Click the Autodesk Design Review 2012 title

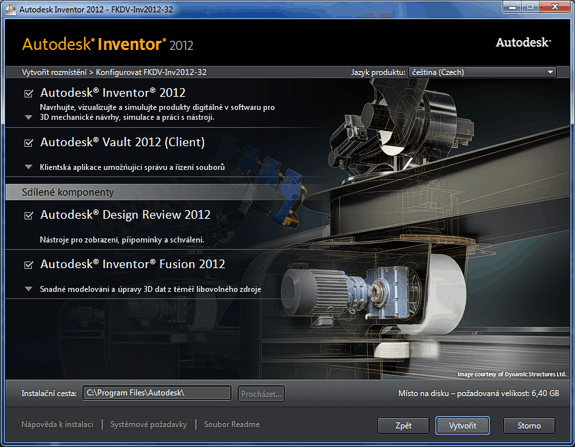[x=125, y=215]
